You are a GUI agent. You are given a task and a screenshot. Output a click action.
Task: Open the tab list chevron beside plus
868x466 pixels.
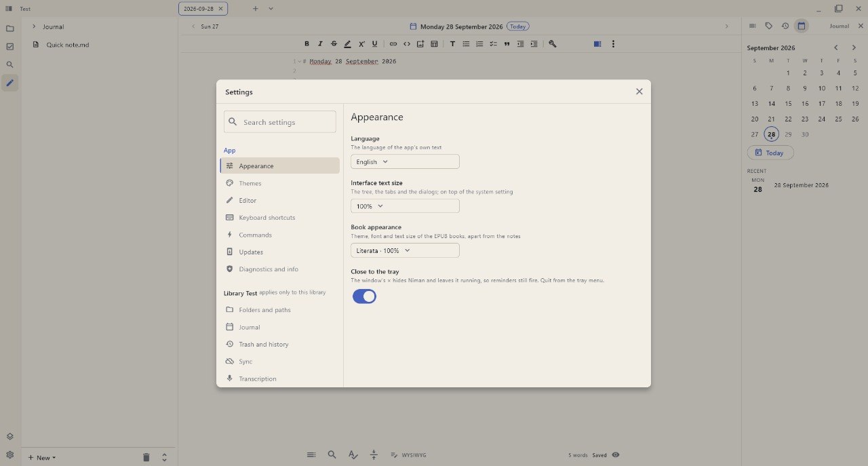click(271, 8)
